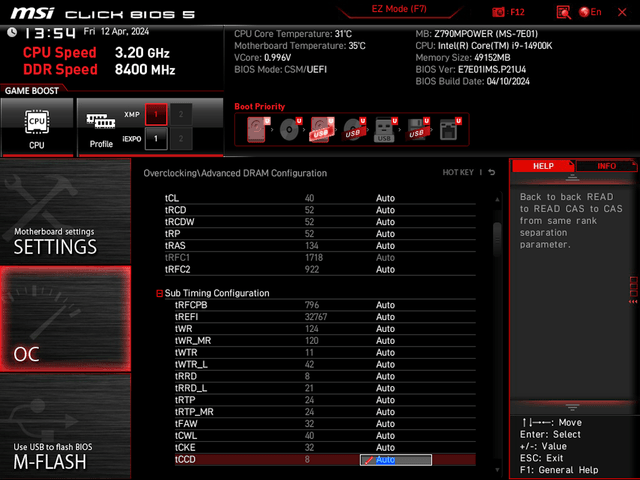Select the tRCD Auto setting

pos(385,210)
